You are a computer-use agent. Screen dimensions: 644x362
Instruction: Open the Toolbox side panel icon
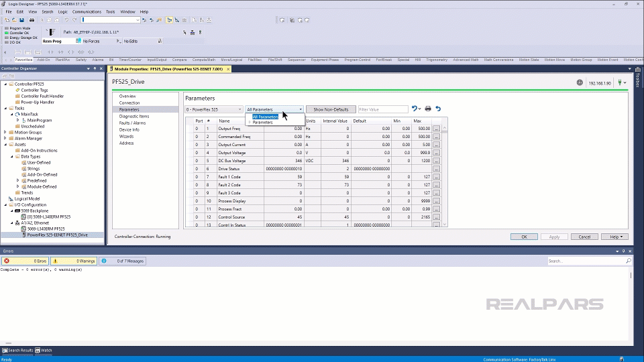coord(638,70)
